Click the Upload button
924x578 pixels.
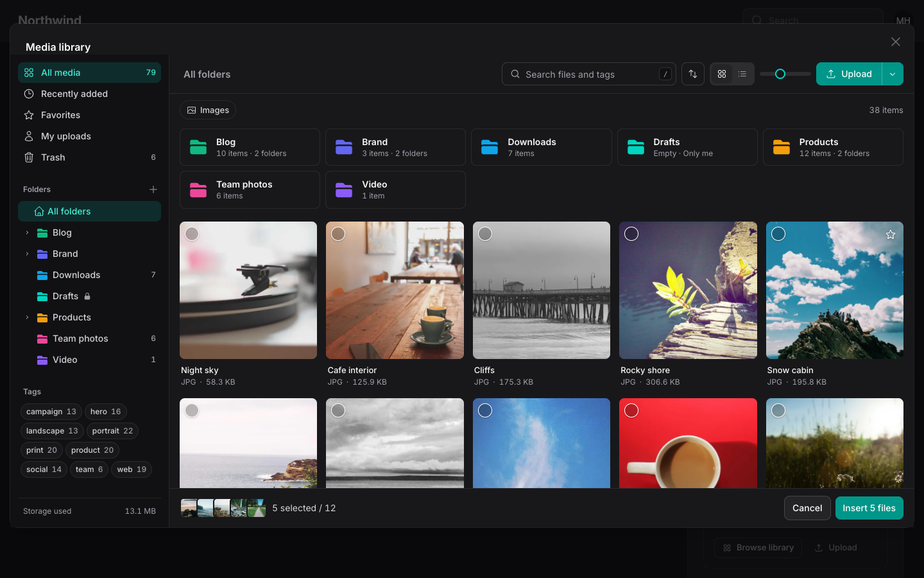pyautogui.click(x=849, y=74)
